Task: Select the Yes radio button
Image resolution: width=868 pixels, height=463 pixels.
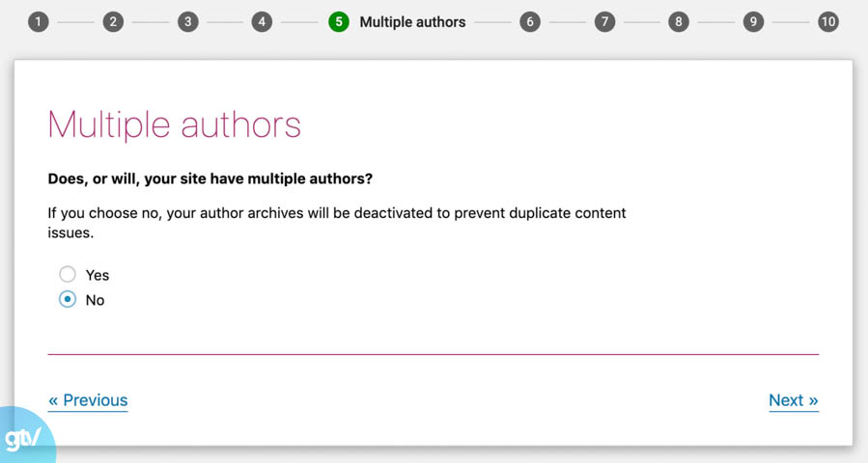Action: coord(68,275)
